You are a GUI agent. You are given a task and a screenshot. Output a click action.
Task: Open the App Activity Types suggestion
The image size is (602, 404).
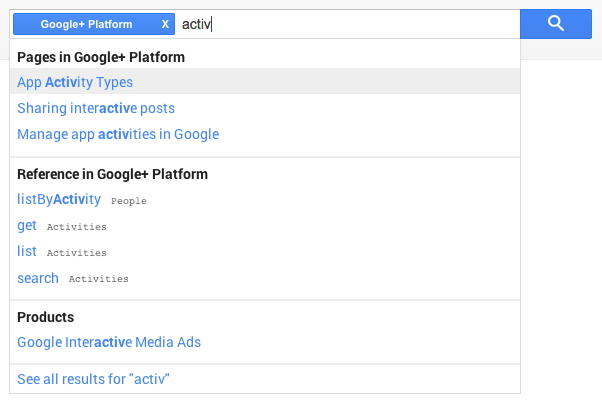tap(75, 82)
